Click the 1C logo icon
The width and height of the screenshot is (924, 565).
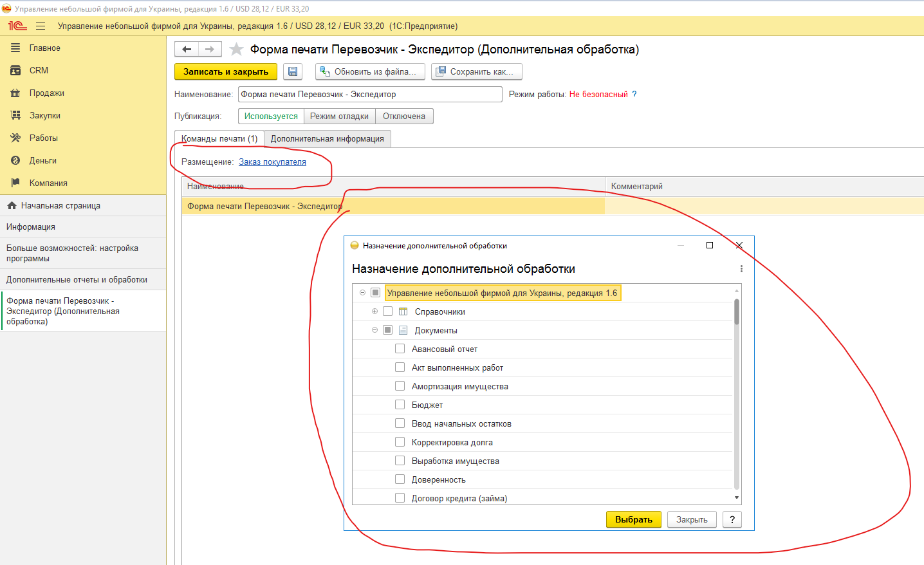pos(17,26)
